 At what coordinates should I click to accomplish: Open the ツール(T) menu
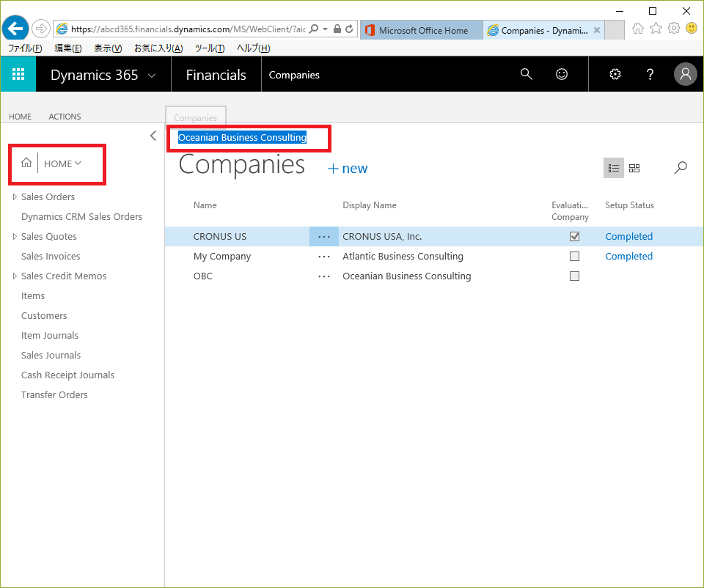coord(210,48)
